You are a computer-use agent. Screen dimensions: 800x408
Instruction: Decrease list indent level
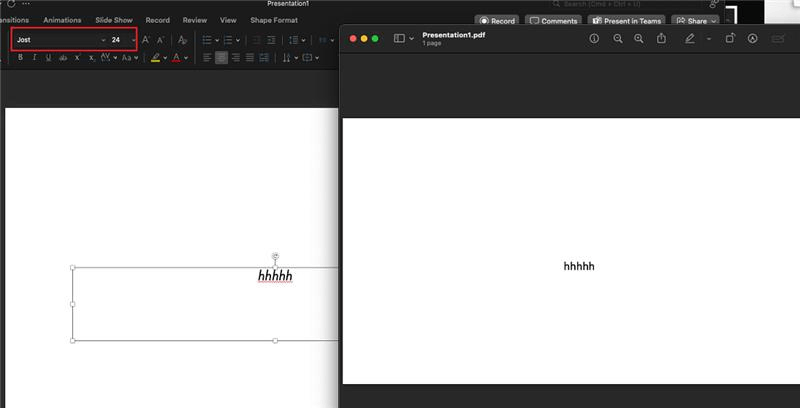pos(257,40)
